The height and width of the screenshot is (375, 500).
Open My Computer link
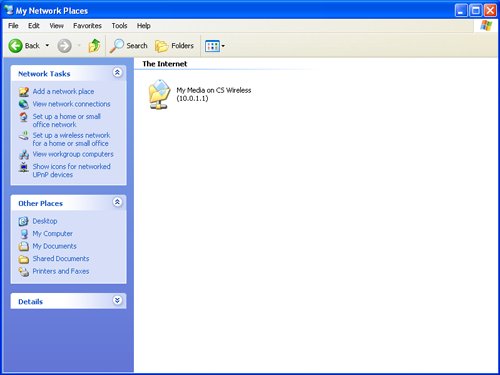point(53,234)
